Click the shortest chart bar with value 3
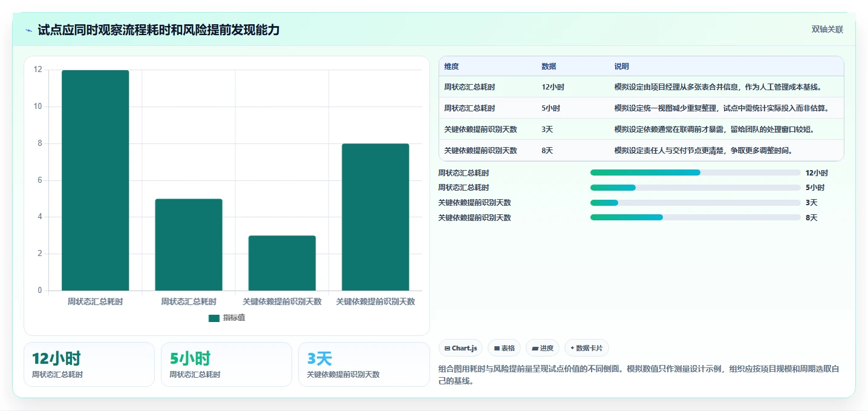This screenshot has width=868, height=411. [x=282, y=263]
